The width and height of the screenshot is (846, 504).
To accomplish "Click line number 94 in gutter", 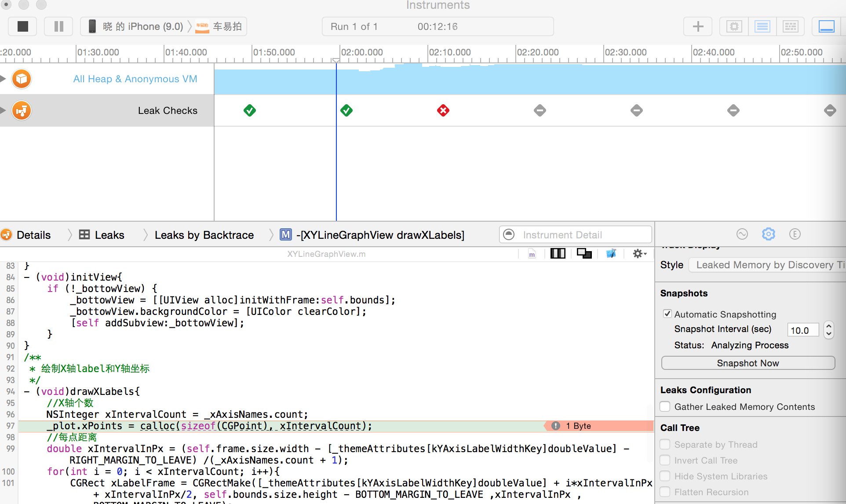I will (11, 391).
